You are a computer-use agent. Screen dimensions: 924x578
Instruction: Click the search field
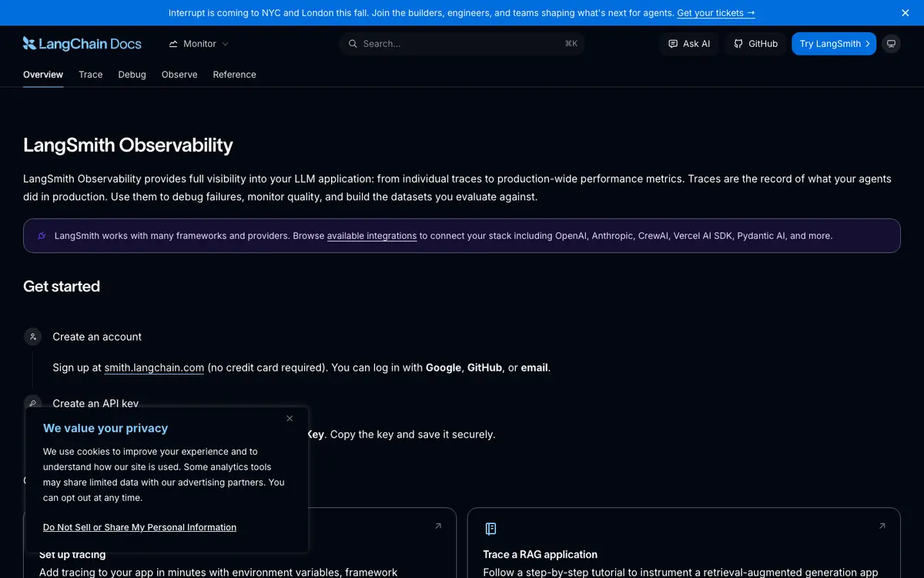pos(462,44)
